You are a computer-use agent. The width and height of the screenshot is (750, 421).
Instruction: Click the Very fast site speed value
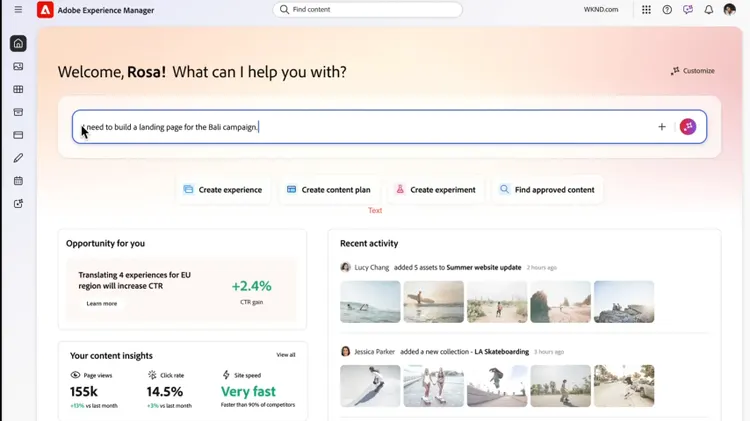[248, 392]
